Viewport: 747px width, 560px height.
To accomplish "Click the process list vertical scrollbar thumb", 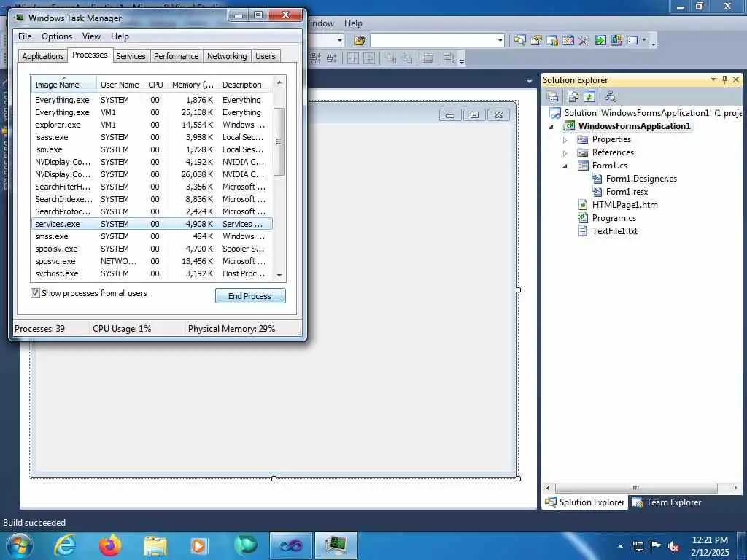I will (x=279, y=141).
